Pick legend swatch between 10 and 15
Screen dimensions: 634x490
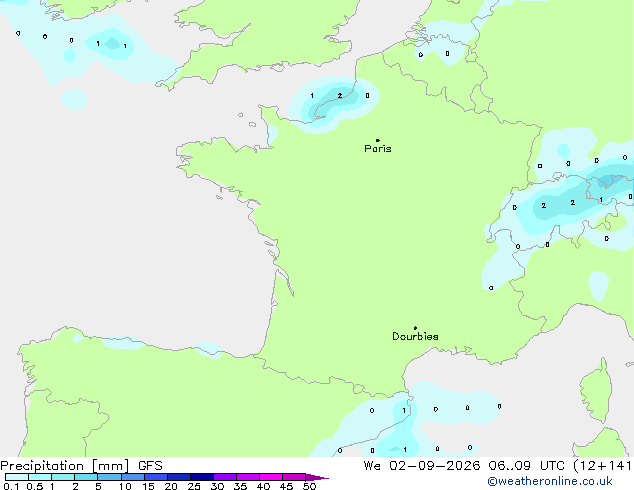[x=133, y=477]
